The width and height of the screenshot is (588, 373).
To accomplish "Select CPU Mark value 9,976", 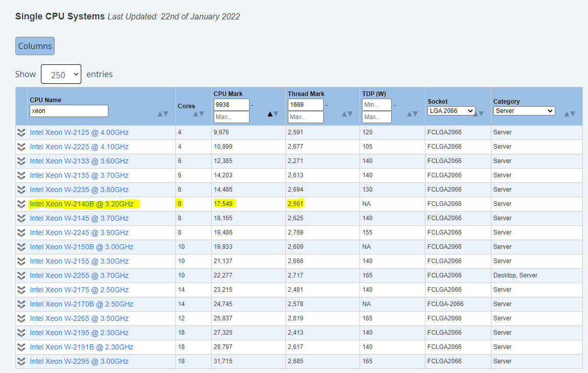I will (x=221, y=133).
